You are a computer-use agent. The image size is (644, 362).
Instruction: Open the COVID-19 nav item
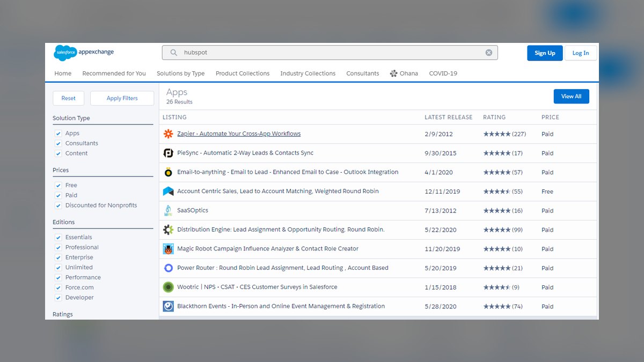(x=443, y=73)
